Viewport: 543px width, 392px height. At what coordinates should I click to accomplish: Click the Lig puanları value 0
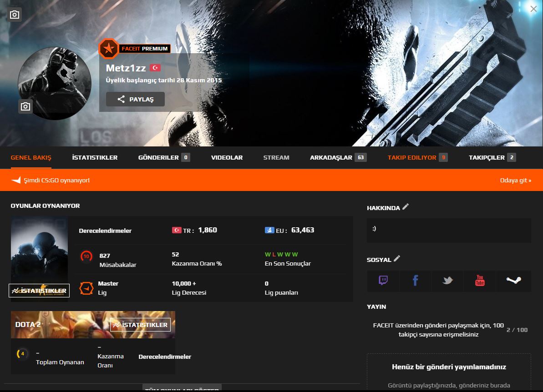267,283
